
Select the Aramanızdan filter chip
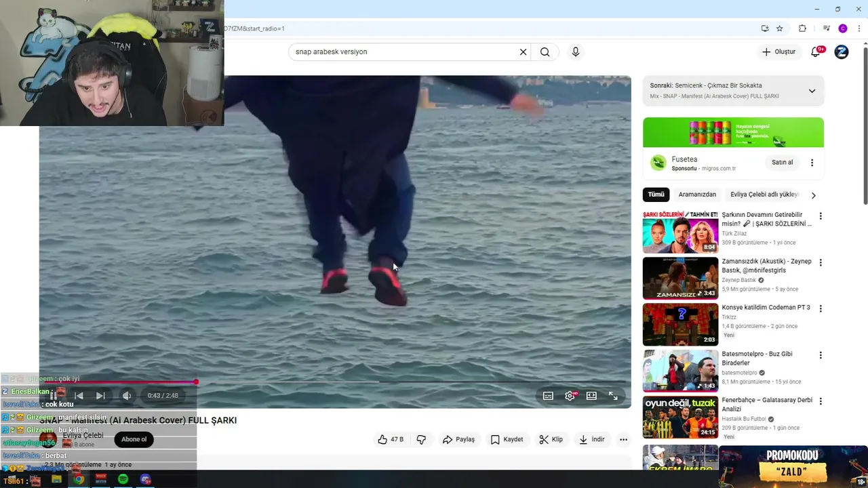pos(697,195)
